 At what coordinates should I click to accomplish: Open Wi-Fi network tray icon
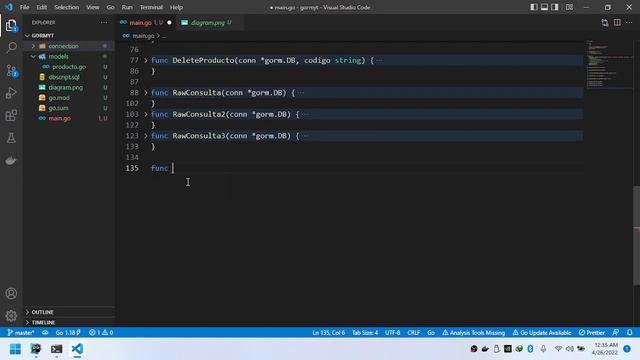pos(558,349)
